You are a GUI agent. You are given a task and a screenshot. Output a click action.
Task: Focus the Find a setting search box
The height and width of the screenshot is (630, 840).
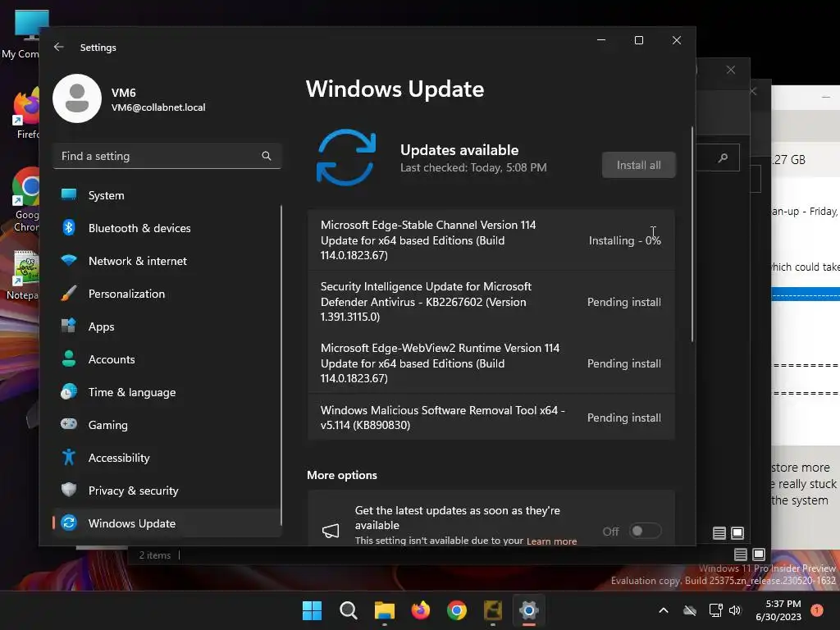pyautogui.click(x=167, y=156)
